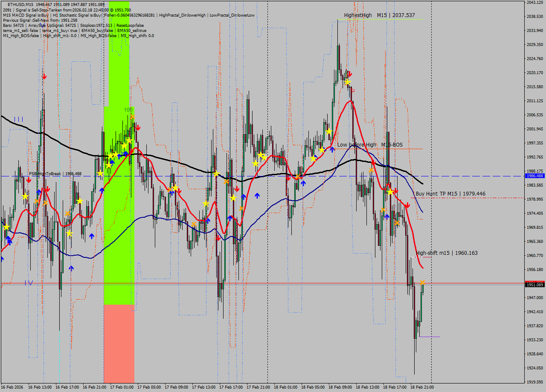Image resolution: width=546 pixels, height=392 pixels.
Task: Click the blue up arrow near 16 Feb 13:00
Action: (38, 192)
